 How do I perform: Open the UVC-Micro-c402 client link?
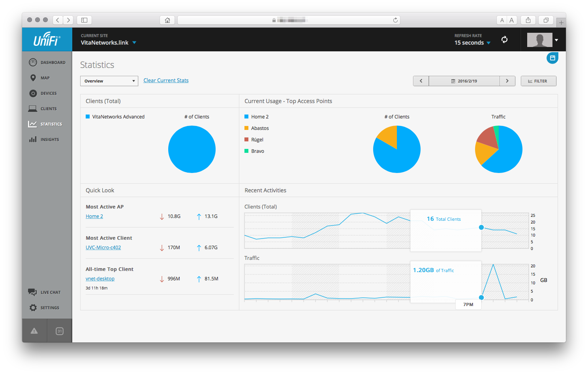click(x=103, y=248)
